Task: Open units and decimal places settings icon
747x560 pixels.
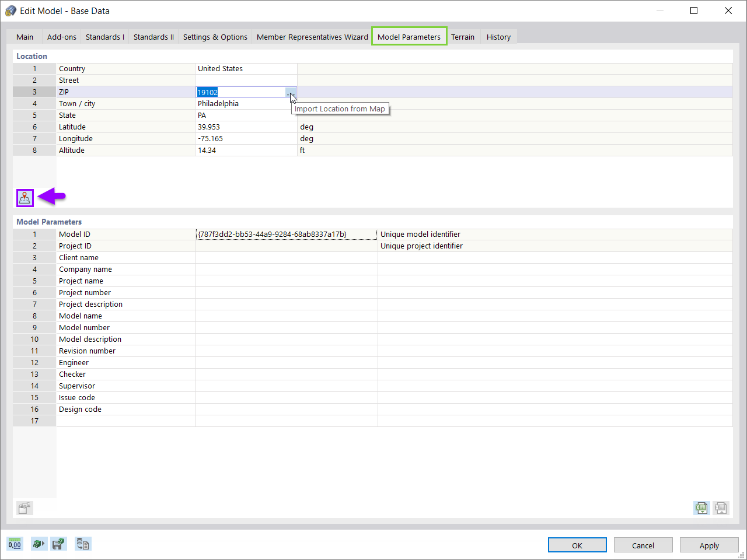Action: (15, 544)
